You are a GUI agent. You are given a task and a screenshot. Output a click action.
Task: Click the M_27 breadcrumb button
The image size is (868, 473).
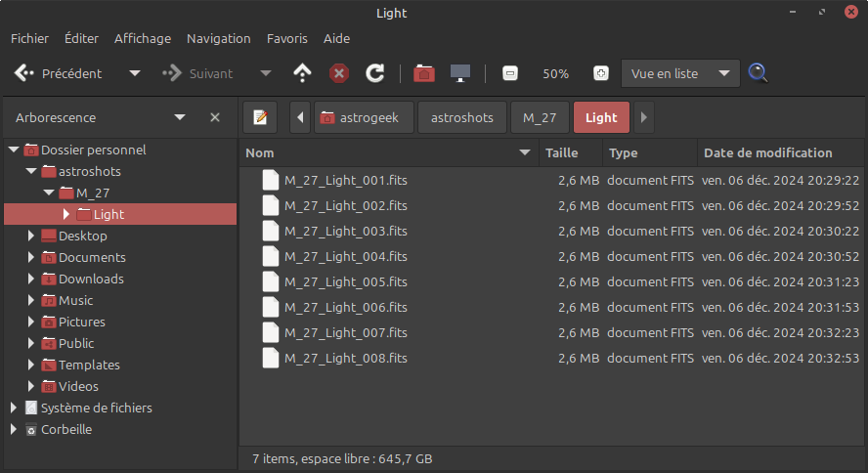point(540,117)
